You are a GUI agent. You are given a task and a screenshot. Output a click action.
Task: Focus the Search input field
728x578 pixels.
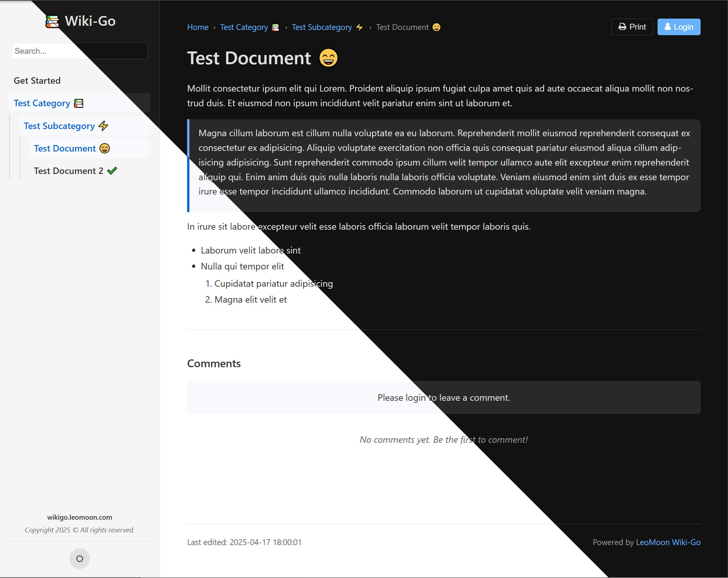(79, 51)
